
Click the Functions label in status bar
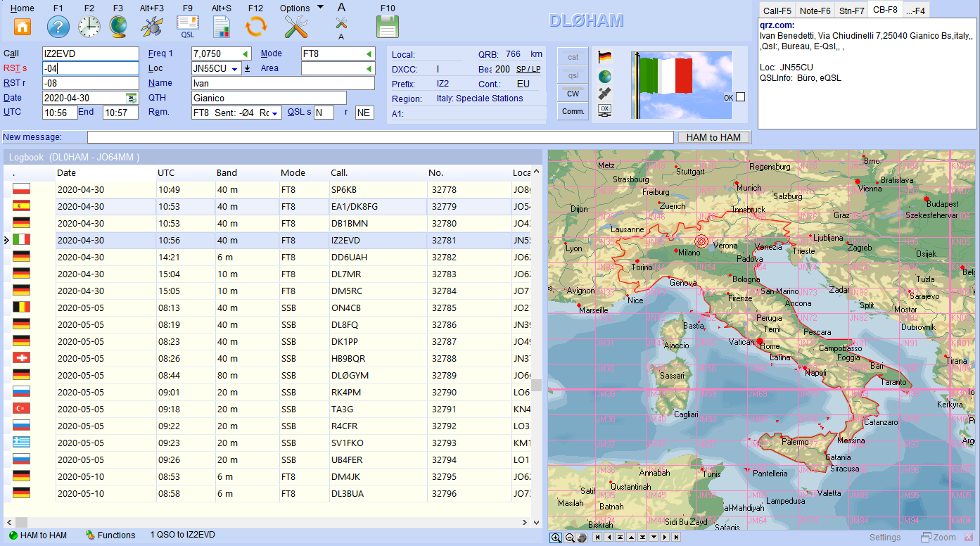coord(117,535)
